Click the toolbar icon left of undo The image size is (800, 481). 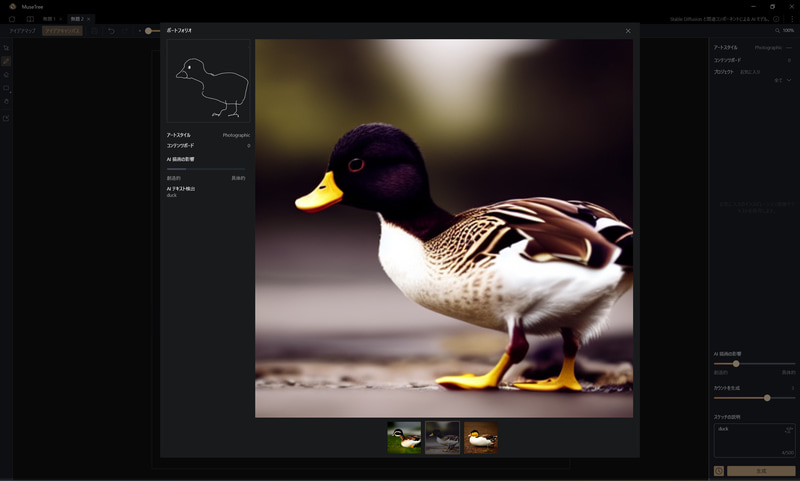click(x=94, y=31)
